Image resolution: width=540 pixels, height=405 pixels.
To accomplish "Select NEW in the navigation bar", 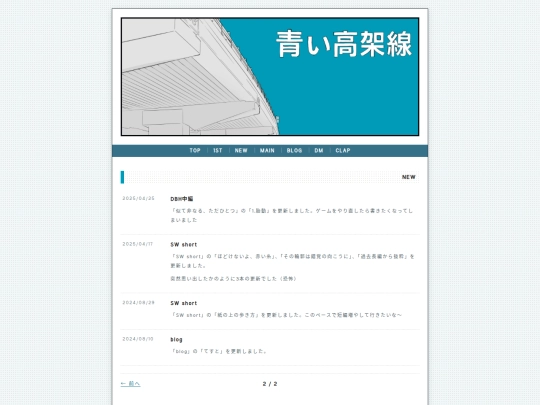I will click(x=241, y=150).
